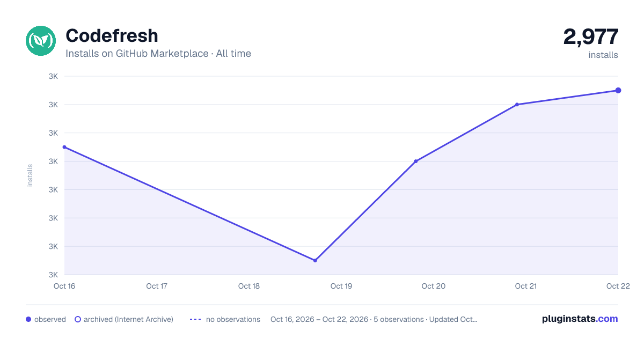
Task: Click 'archived (Internet Archive)' legend label
Action: pyautogui.click(x=128, y=319)
